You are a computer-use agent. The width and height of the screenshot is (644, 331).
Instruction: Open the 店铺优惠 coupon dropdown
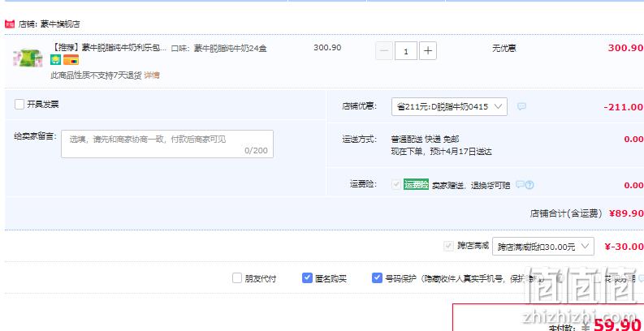tap(449, 106)
